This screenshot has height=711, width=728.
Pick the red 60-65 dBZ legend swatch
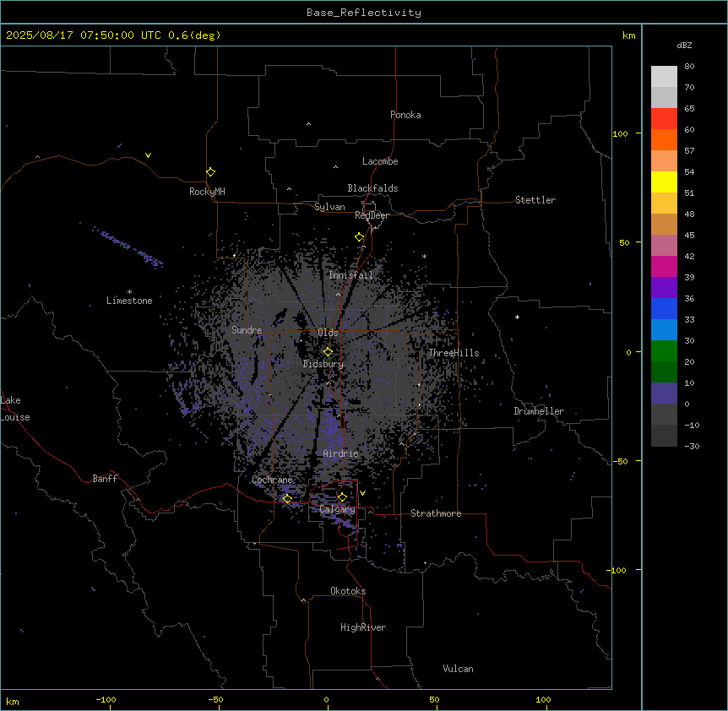[x=664, y=119]
